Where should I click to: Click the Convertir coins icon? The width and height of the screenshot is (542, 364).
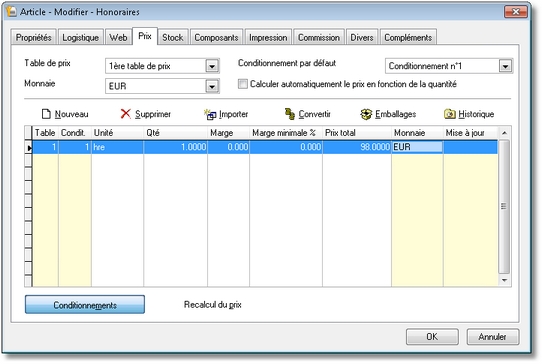tap(290, 114)
